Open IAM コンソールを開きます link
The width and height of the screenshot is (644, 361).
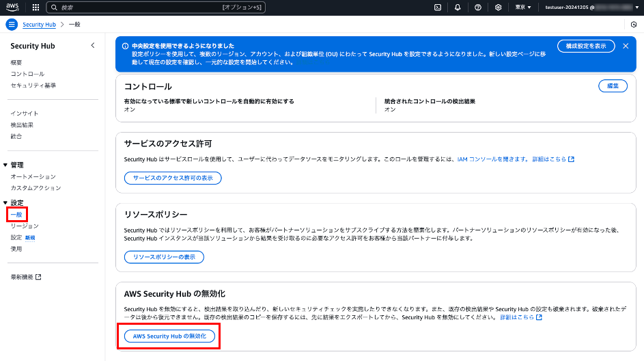[493, 159]
